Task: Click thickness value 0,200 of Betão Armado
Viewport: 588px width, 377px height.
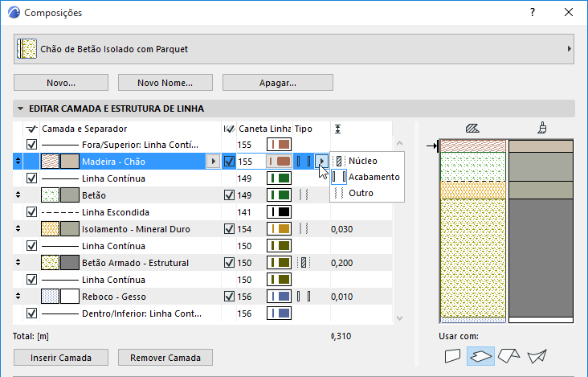Action: 342,263
